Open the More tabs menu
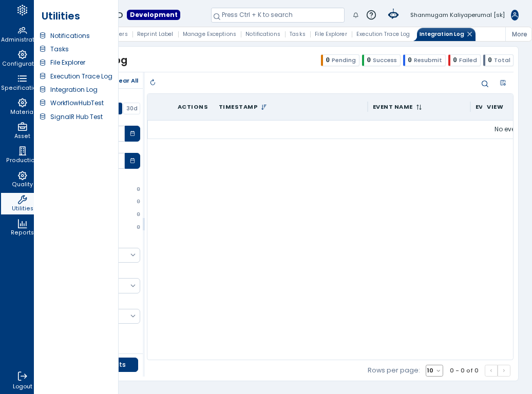532x394 pixels. [519, 34]
